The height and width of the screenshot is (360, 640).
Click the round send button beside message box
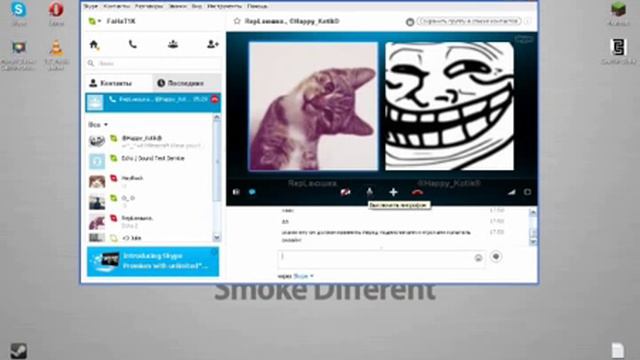point(496,257)
